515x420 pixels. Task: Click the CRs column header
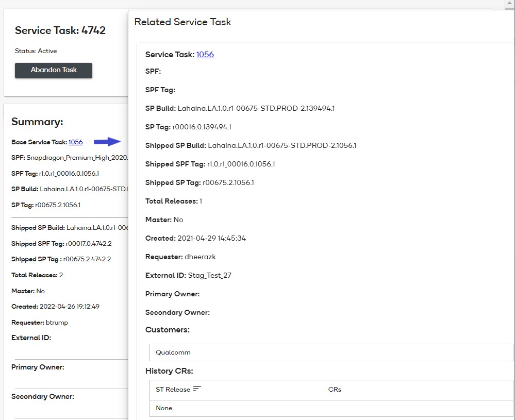tap(335, 390)
